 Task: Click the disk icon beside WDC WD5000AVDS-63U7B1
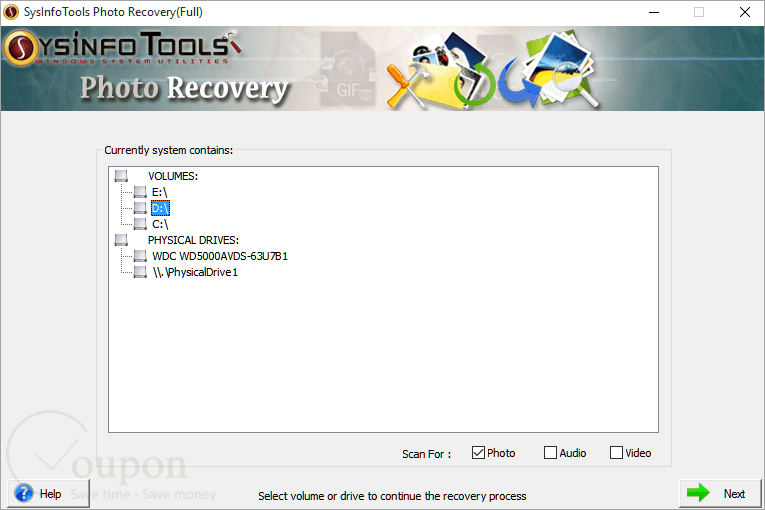(140, 256)
